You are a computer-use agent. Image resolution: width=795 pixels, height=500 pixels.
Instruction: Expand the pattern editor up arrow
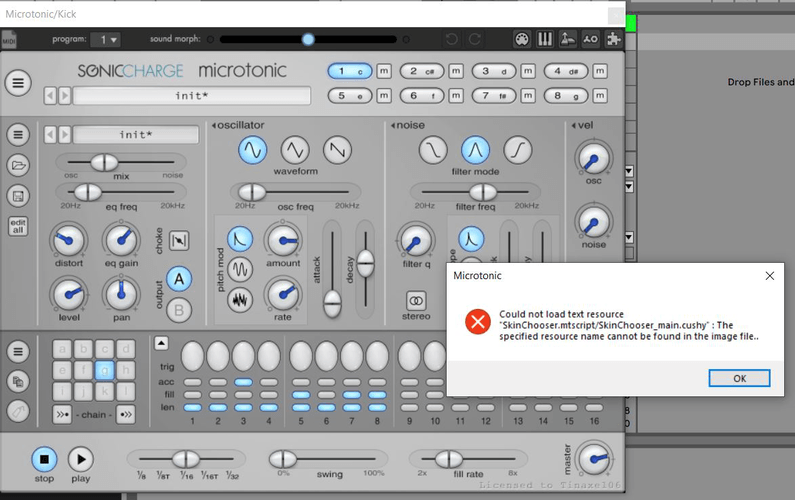[161, 343]
